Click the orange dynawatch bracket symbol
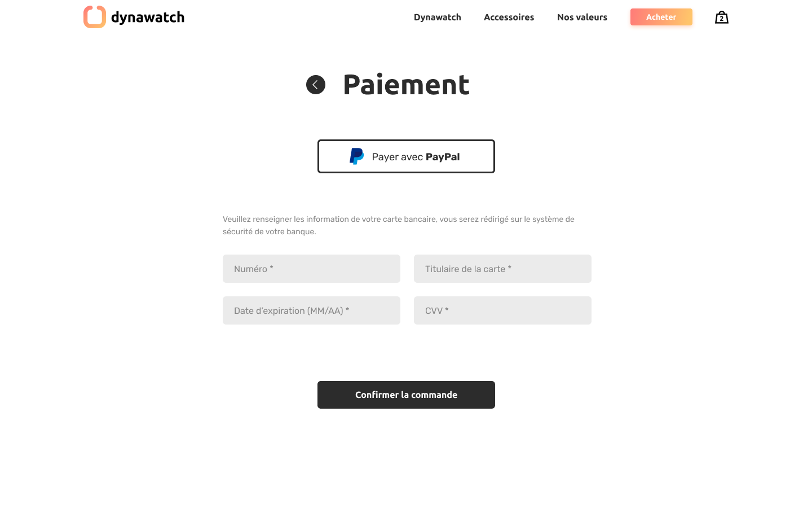This screenshot has height=508, width=812. [x=94, y=16]
